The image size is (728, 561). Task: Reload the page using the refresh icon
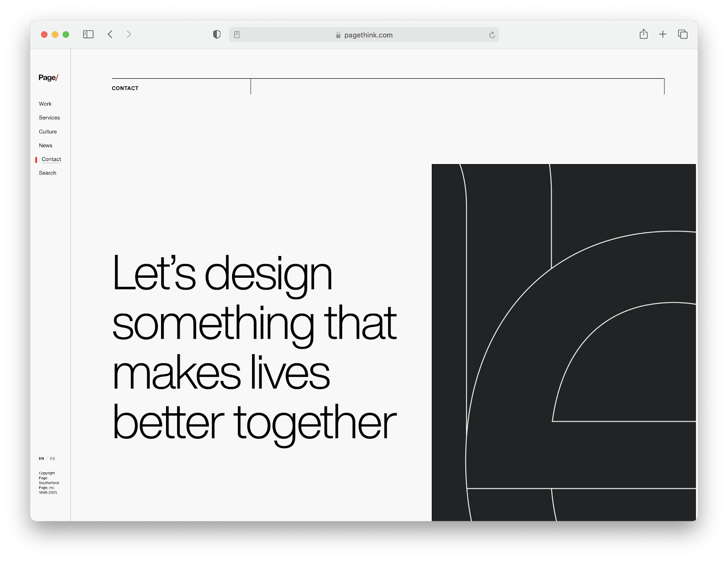click(492, 35)
